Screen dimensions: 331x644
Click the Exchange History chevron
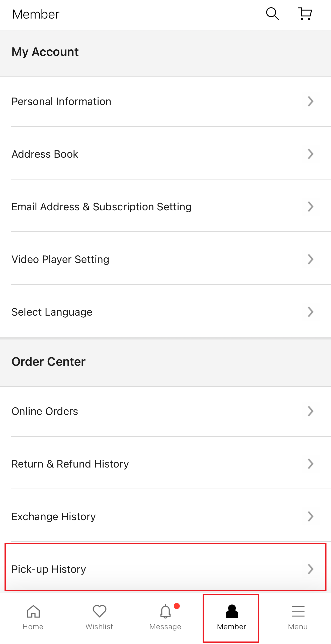pyautogui.click(x=310, y=517)
